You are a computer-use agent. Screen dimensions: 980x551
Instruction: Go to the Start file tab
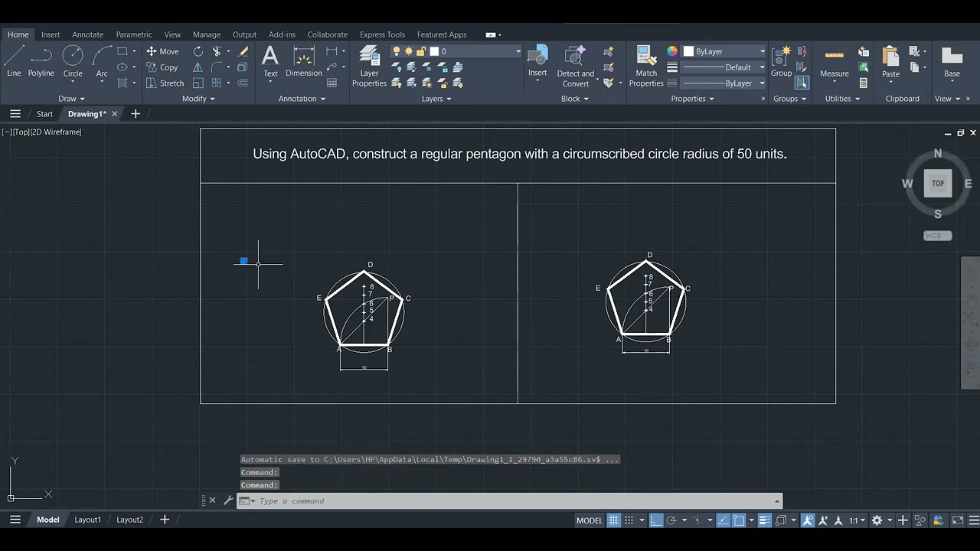click(x=44, y=114)
